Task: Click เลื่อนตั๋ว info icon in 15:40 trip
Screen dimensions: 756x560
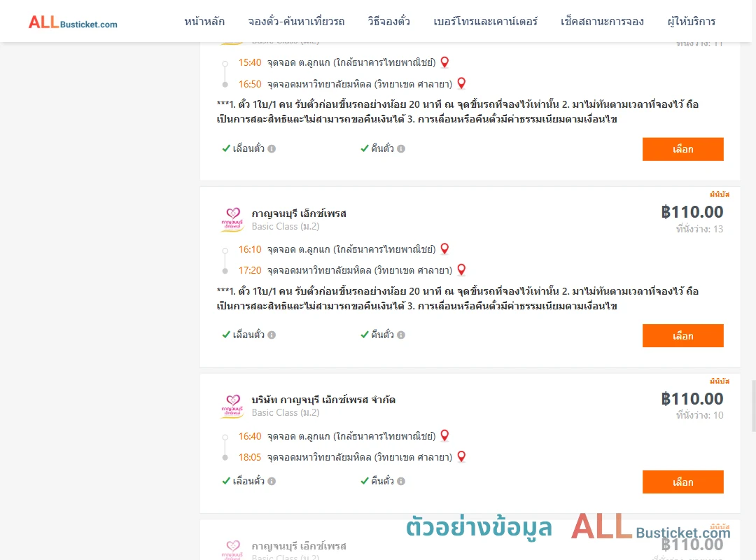Action: [x=272, y=148]
